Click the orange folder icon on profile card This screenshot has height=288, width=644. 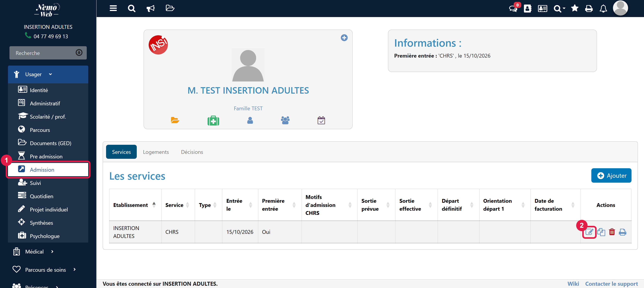175,120
